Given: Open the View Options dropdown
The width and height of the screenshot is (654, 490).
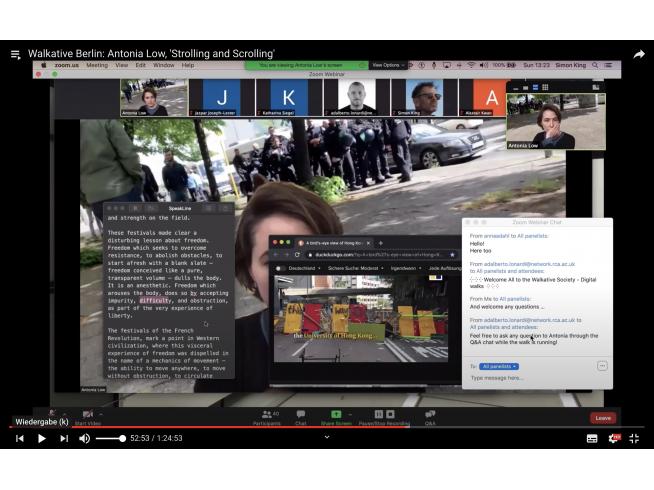Looking at the screenshot, I should pyautogui.click(x=386, y=65).
